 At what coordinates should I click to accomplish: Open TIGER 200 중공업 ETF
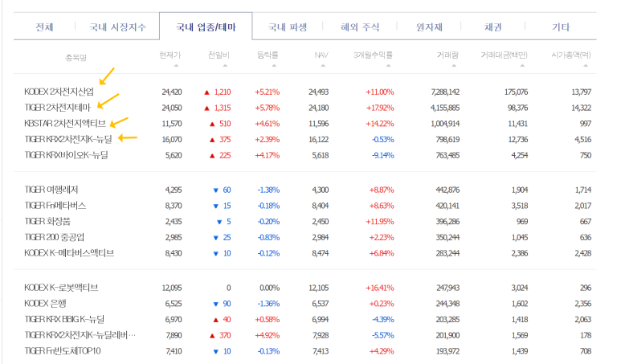click(x=55, y=237)
